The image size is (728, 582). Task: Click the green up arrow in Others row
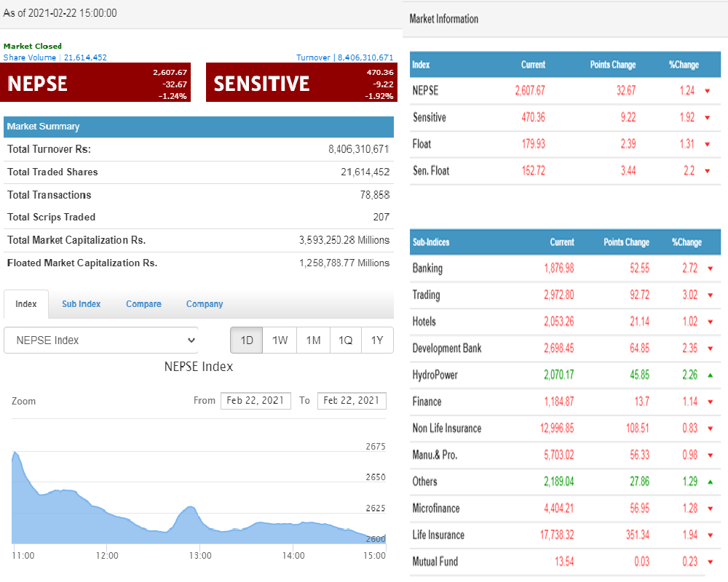pos(710,482)
